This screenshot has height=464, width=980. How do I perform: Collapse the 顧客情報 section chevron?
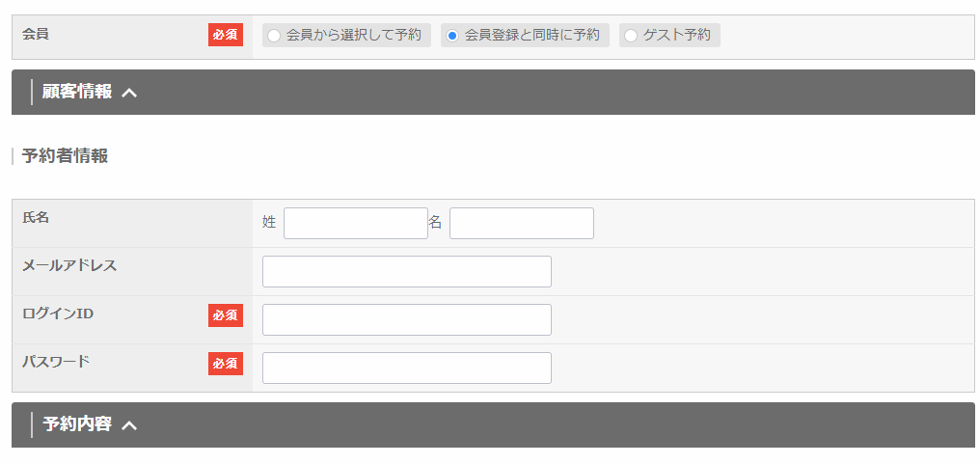[130, 93]
